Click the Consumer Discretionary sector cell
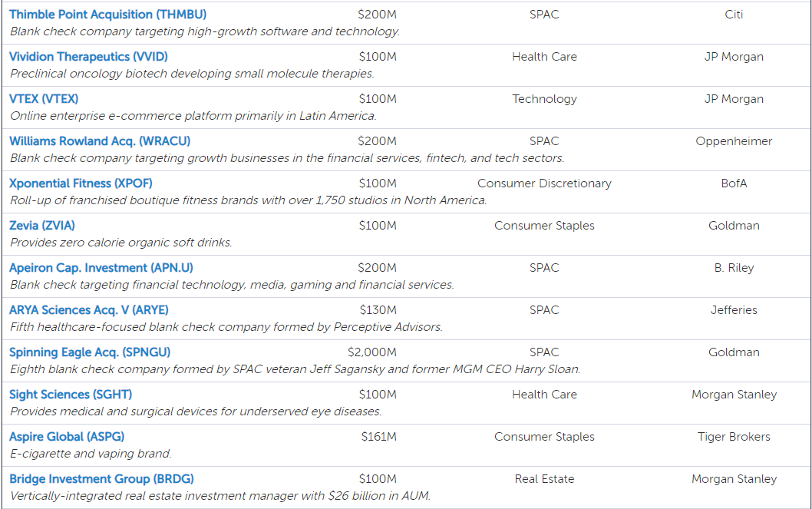This screenshot has height=509, width=812. pyautogui.click(x=544, y=183)
